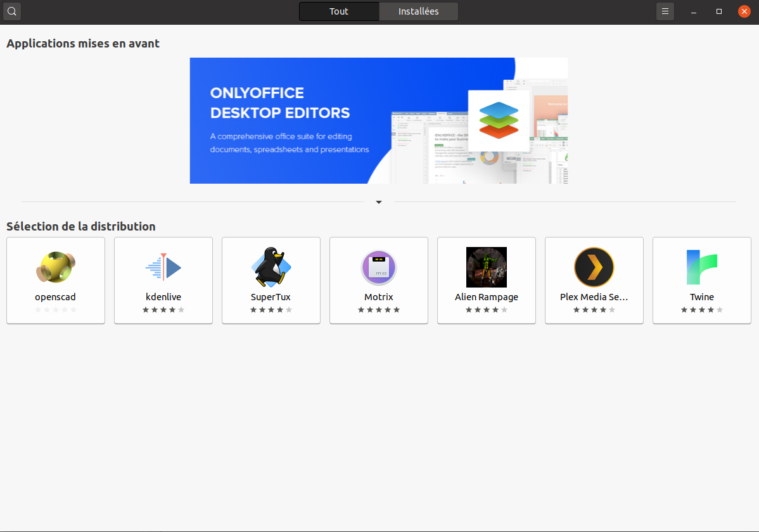The width and height of the screenshot is (759, 532).
Task: Open the Twine app icon
Action: point(702,267)
